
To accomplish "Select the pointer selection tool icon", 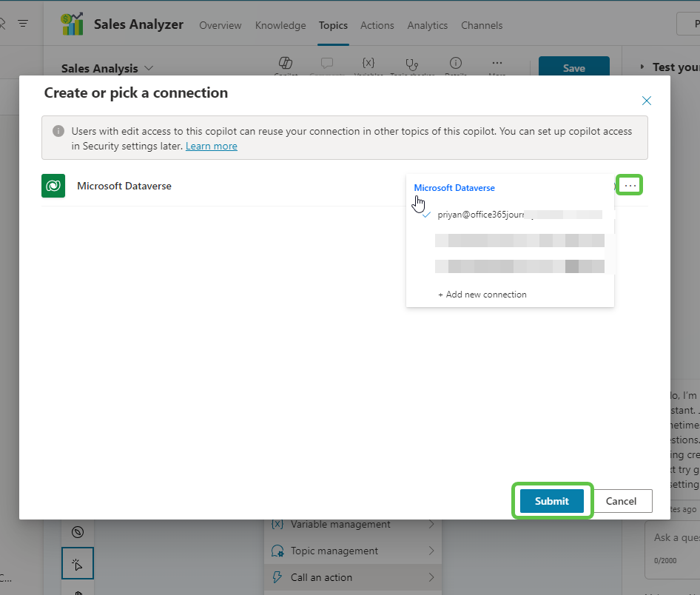I will (78, 566).
